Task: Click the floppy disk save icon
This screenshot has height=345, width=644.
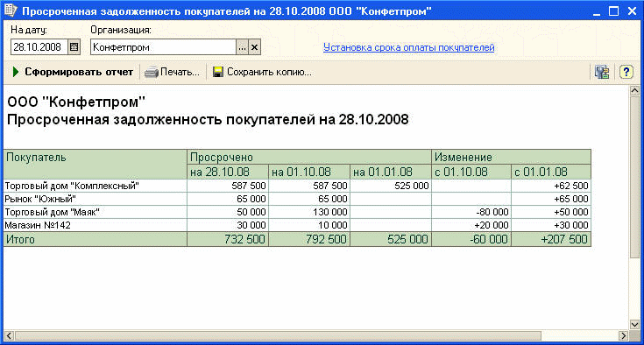Action: tap(217, 72)
